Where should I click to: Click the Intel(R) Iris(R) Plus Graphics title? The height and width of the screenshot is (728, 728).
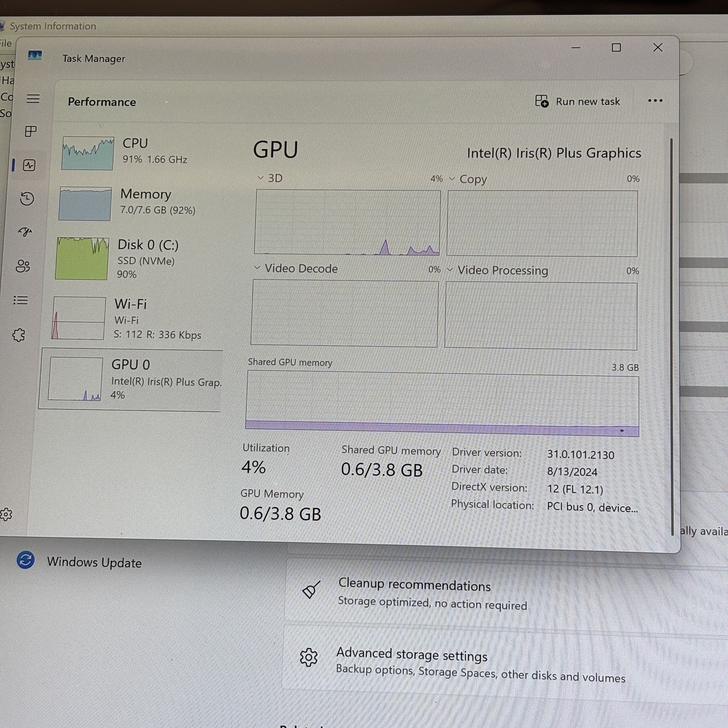click(x=554, y=153)
